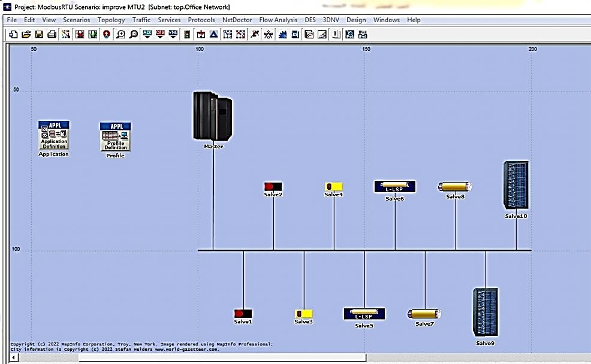Click the black node-grid topology toolbar icon
Viewport: 591px width, 364px height.
[x=228, y=34]
